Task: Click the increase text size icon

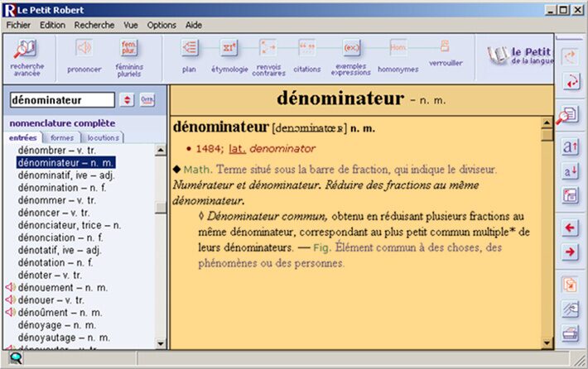Action: [x=570, y=147]
